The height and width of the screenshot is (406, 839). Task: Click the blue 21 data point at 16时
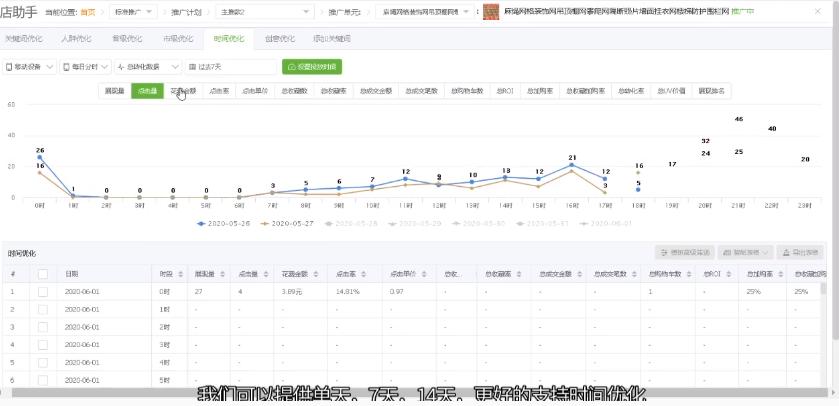click(x=572, y=165)
